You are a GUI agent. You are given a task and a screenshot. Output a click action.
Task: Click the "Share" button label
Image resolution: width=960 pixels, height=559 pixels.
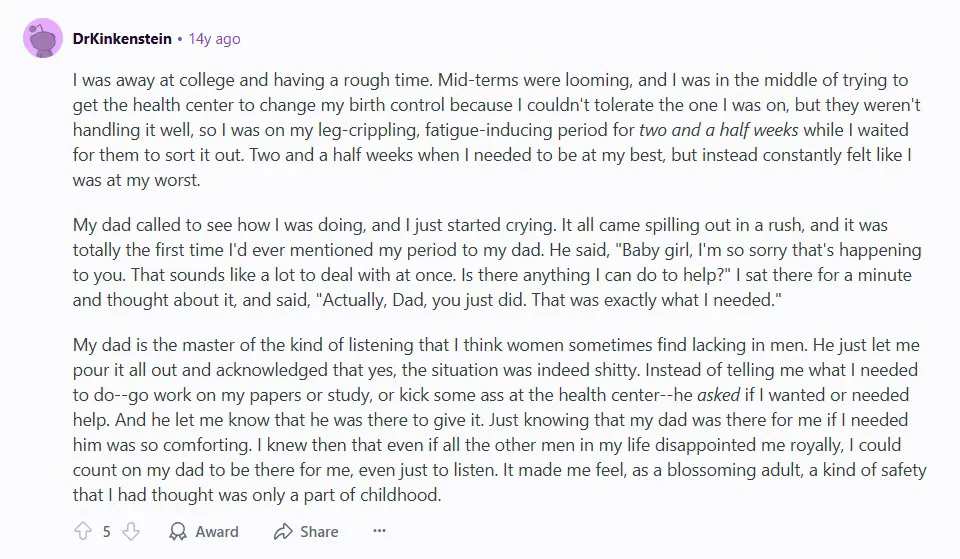point(319,531)
